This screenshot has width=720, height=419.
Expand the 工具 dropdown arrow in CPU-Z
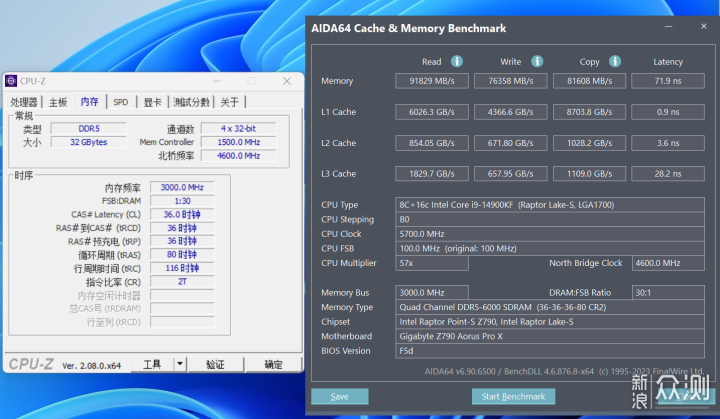180,364
